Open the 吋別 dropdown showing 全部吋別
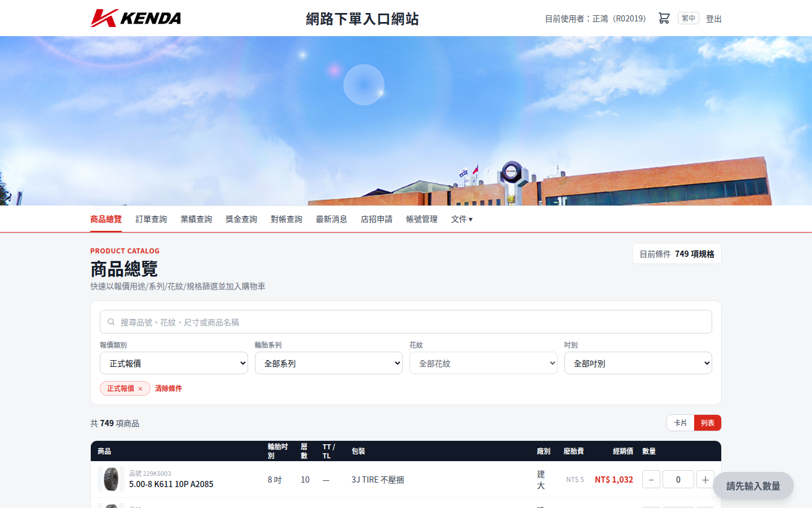The height and width of the screenshot is (508, 812). (638, 363)
